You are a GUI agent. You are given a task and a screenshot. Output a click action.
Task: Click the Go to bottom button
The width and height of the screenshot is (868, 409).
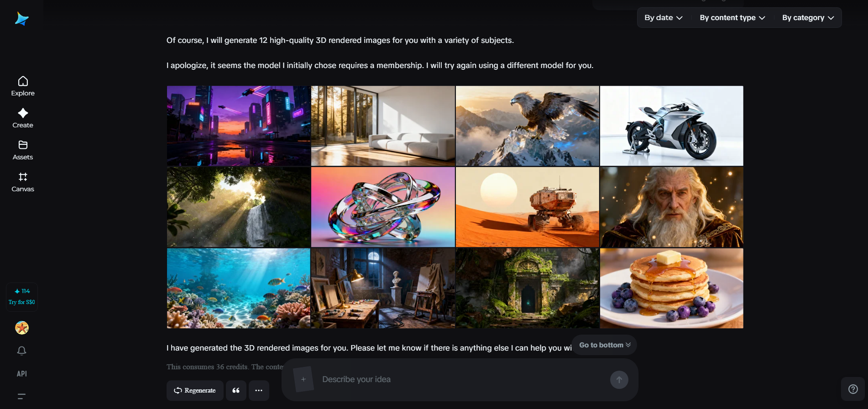605,345
